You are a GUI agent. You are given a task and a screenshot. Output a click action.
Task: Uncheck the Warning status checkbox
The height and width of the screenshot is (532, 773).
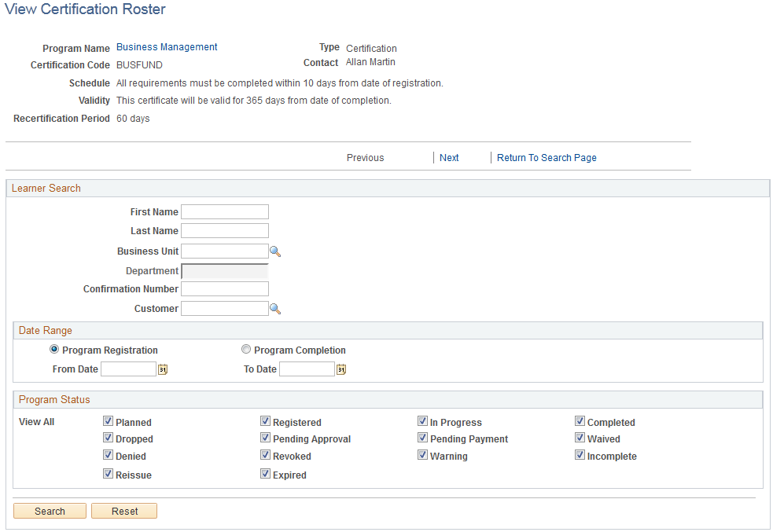[422, 455]
